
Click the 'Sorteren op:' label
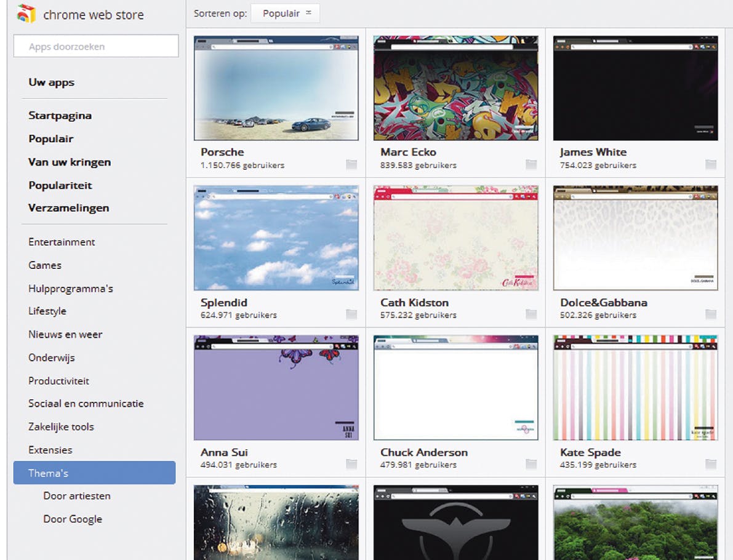(x=220, y=14)
